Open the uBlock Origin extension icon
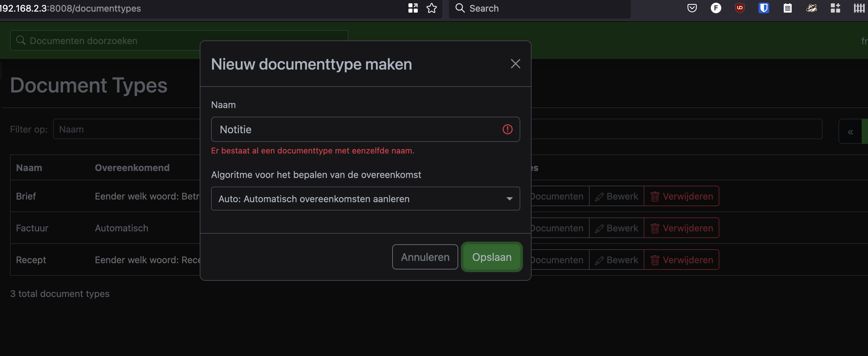Viewport: 868px width, 356px height. [740, 8]
